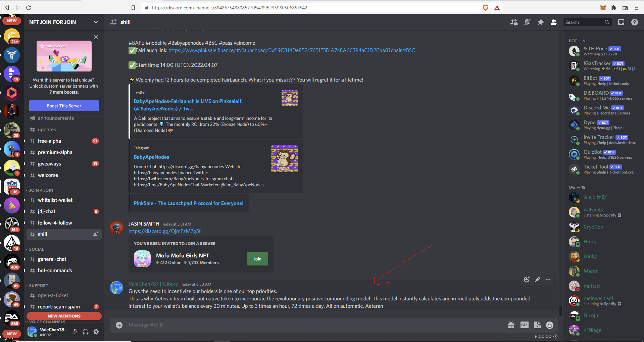
Task: Open the whitelist-wallet channel
Action: point(64,200)
